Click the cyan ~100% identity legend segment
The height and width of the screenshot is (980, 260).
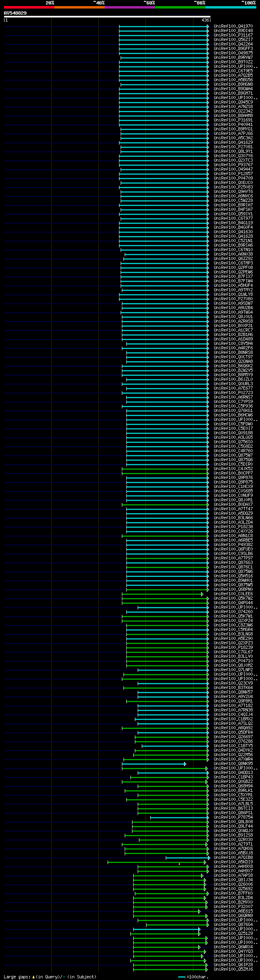pyautogui.click(x=230, y=7)
